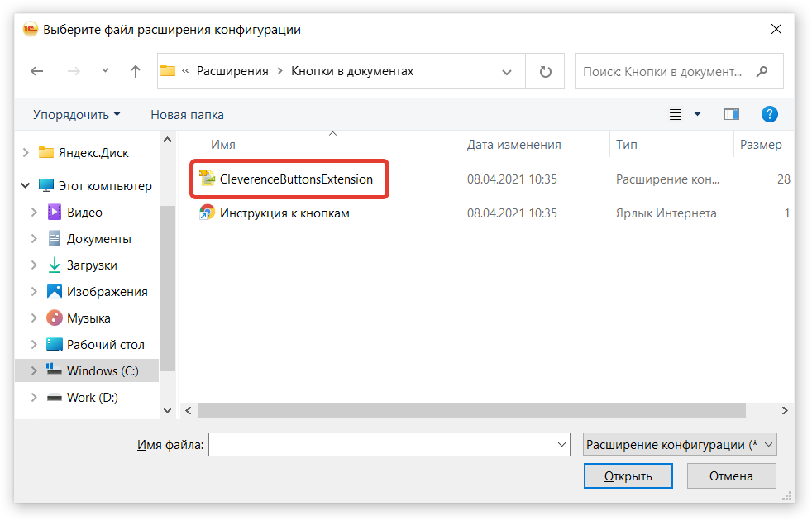Click the Up one level arrow
Viewport: 812px width, 521px height.
136,72
